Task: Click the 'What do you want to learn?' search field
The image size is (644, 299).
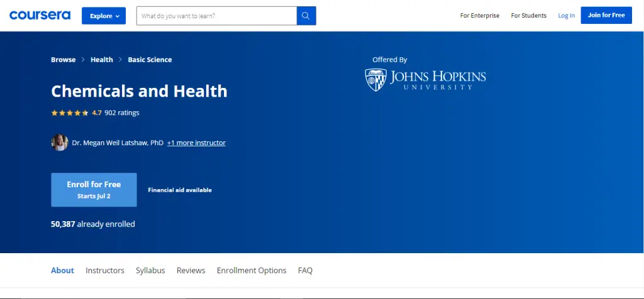Action: coord(216,16)
